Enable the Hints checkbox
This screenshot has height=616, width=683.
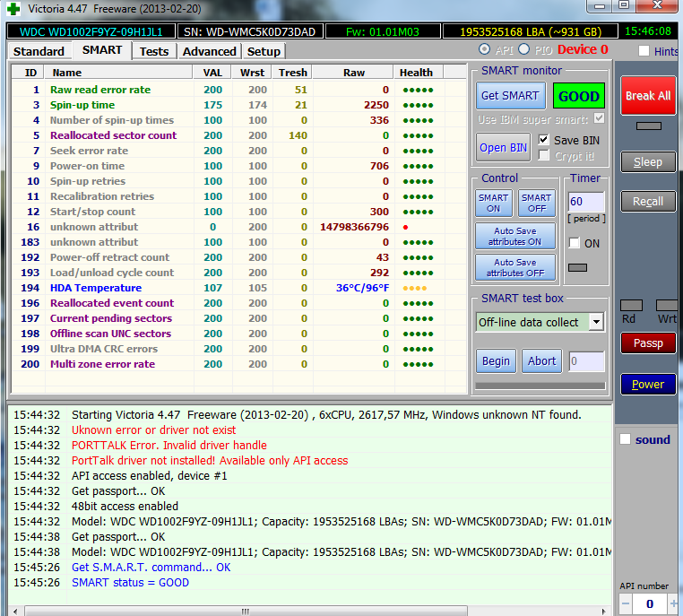click(644, 51)
